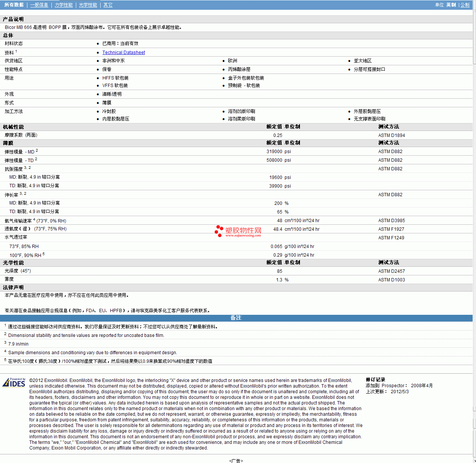Click the vertical scrollbar
The width and height of the screenshot is (476, 463).
pyautogui.click(x=474, y=231)
